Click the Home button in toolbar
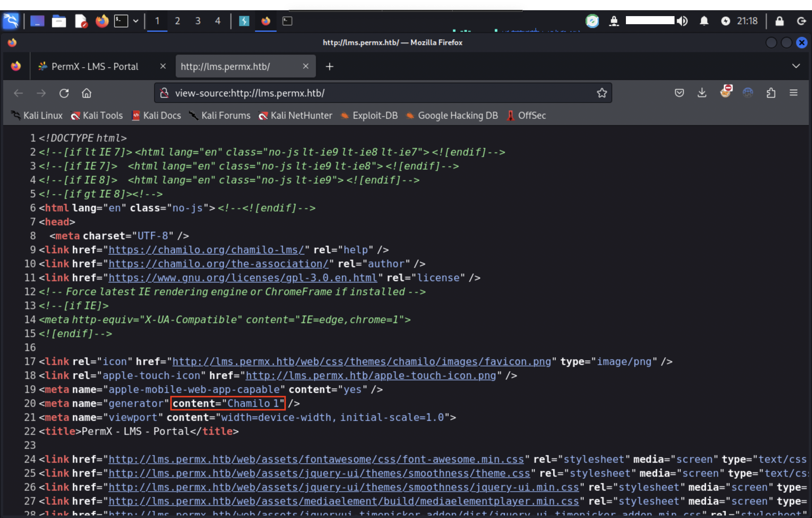The width and height of the screenshot is (812, 518). (x=87, y=93)
